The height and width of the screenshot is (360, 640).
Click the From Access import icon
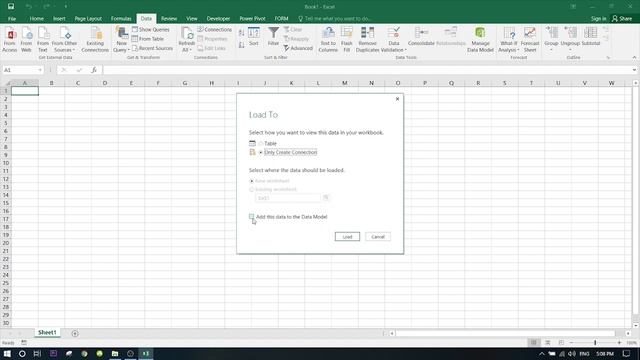pyautogui.click(x=10, y=39)
